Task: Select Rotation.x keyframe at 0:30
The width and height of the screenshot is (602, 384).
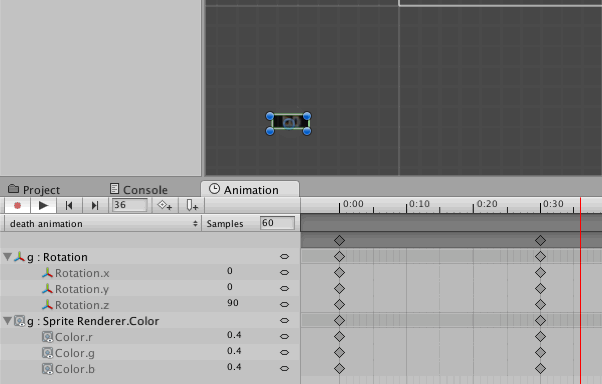Action: click(541, 273)
